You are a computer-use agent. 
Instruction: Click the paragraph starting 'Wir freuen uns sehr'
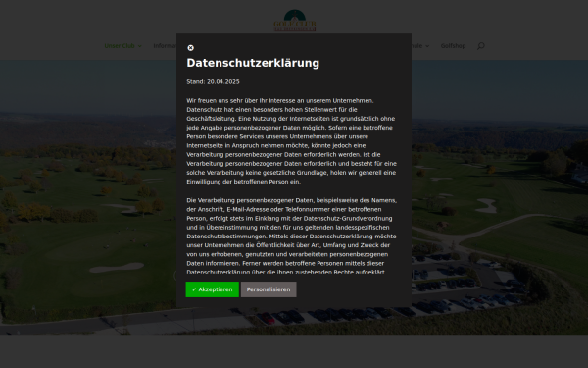(291, 141)
